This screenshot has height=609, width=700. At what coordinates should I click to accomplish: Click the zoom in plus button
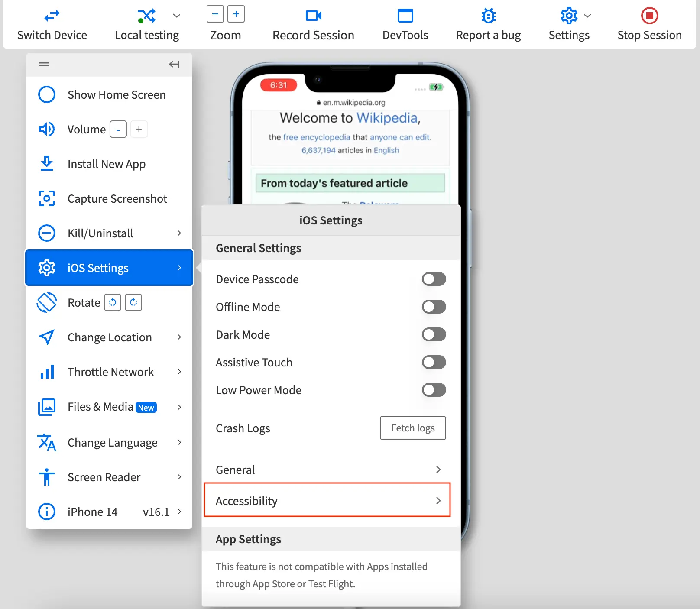point(236,14)
